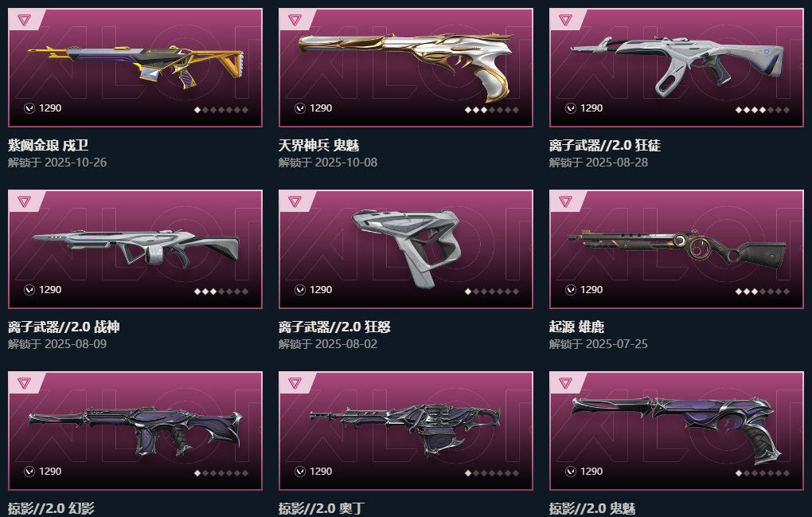Select the 离子武器//2.0 战神 machine gun card
Image resolution: width=812 pixels, height=517 pixels.
(135, 249)
